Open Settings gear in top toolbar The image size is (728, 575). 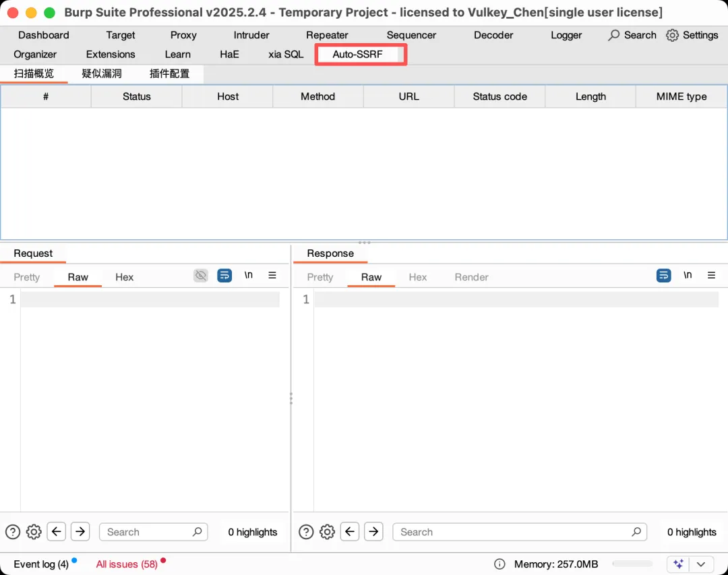pyautogui.click(x=672, y=35)
